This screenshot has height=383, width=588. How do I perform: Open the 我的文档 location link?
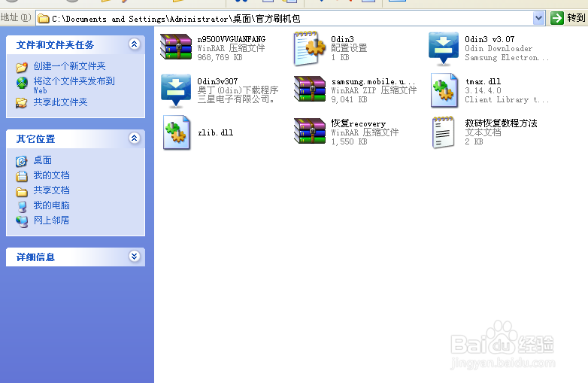click(x=51, y=175)
